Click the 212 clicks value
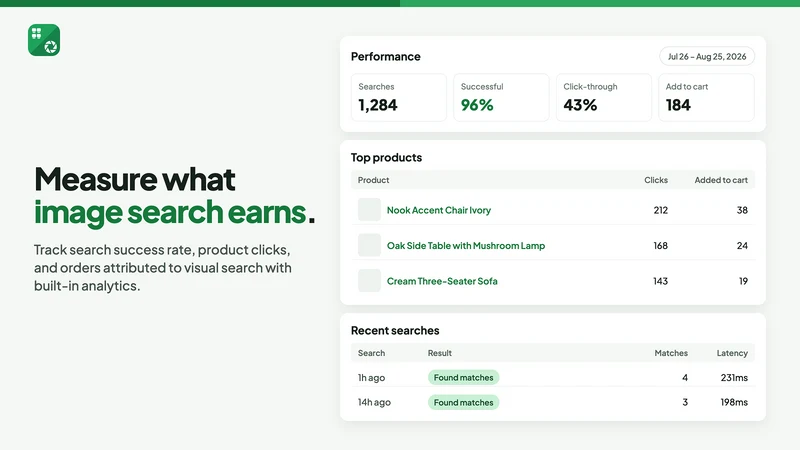The width and height of the screenshot is (800, 450). 661,210
